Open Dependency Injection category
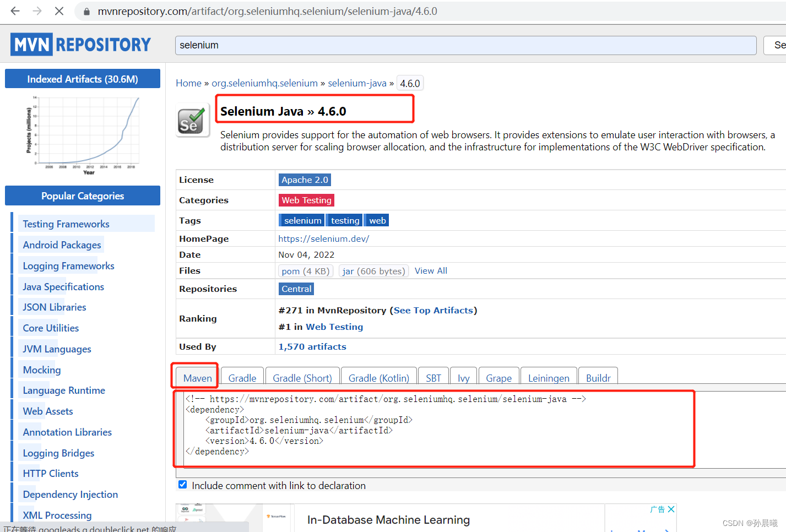 (71, 494)
